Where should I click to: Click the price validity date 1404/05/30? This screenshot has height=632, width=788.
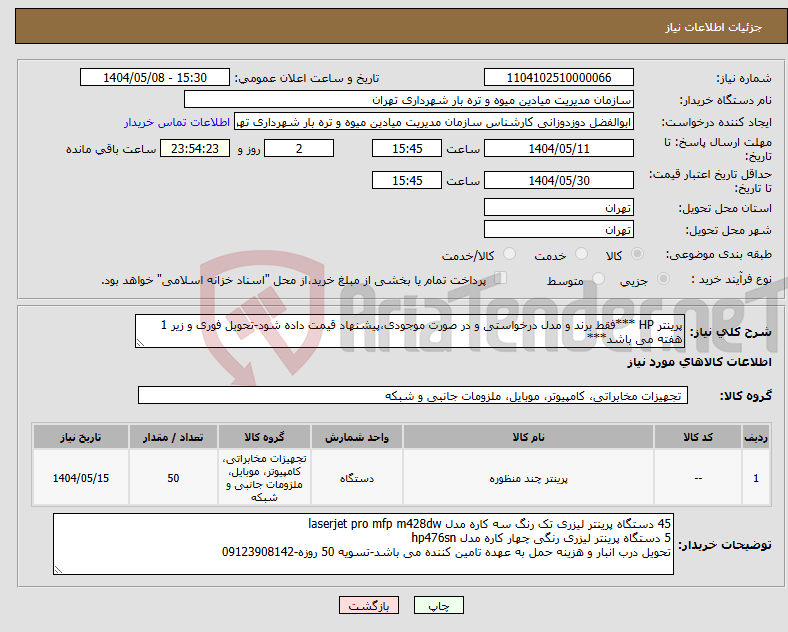pos(558,180)
